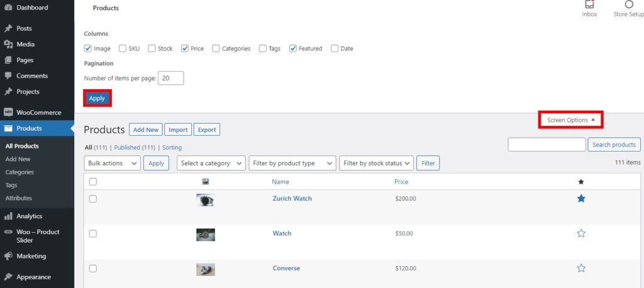Enable the Stock column checkbox
Viewport: 644px width, 288px height.
(152, 48)
